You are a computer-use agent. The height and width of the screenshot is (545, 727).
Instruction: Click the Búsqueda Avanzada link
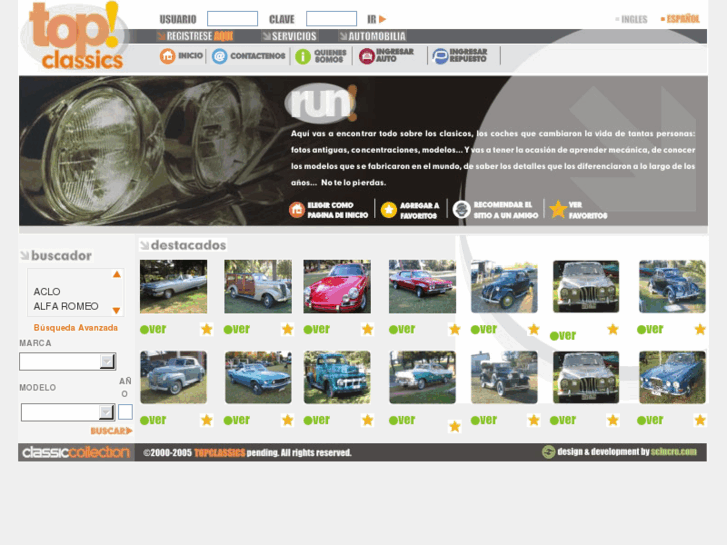click(76, 328)
